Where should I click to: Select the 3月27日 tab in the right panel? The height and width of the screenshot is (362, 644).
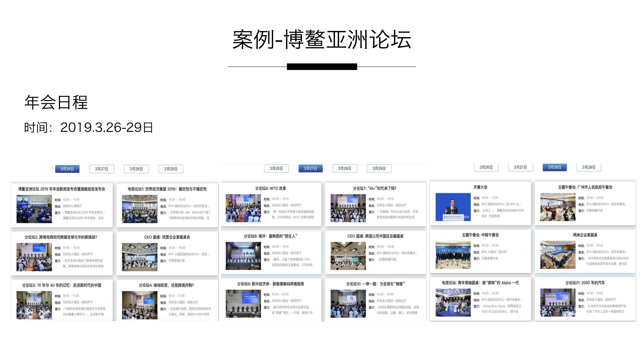[x=520, y=167]
